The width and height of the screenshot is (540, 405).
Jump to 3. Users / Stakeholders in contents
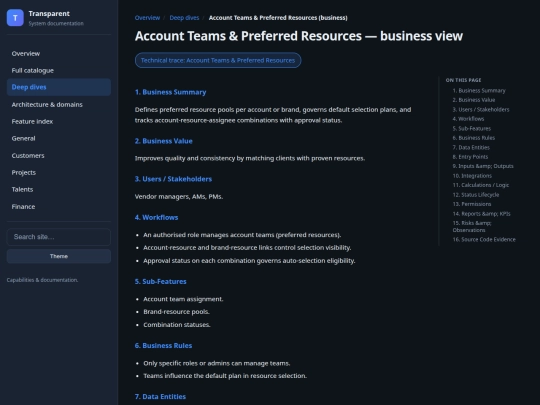(x=481, y=110)
